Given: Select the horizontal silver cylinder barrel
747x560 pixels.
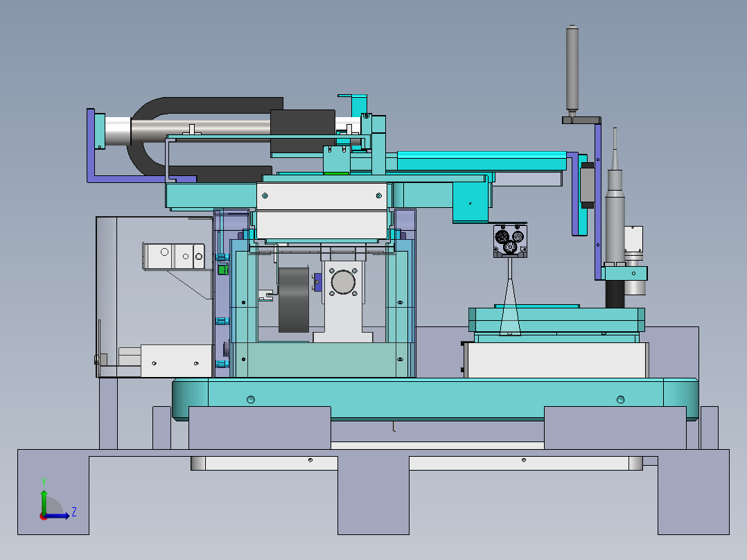Looking at the screenshot, I should pos(200,132).
